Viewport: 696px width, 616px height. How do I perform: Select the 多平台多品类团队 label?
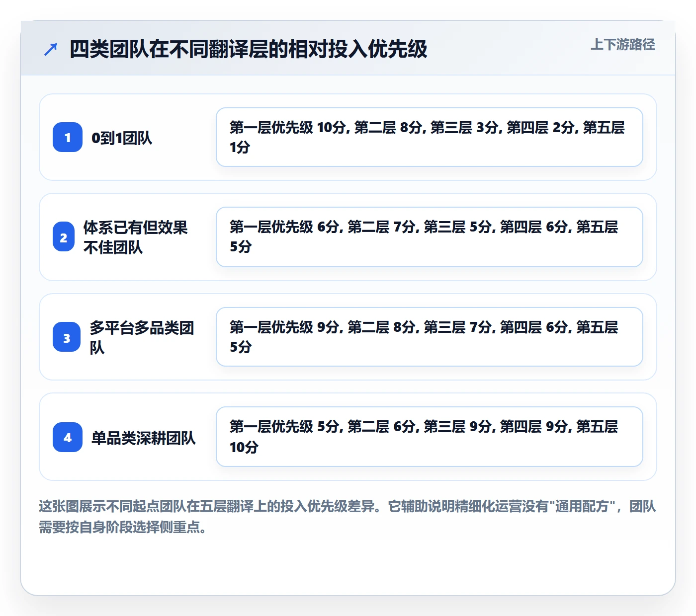point(142,337)
